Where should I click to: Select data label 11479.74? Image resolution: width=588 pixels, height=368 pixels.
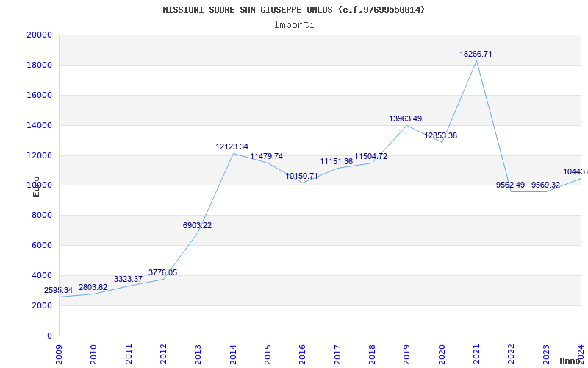[267, 156]
